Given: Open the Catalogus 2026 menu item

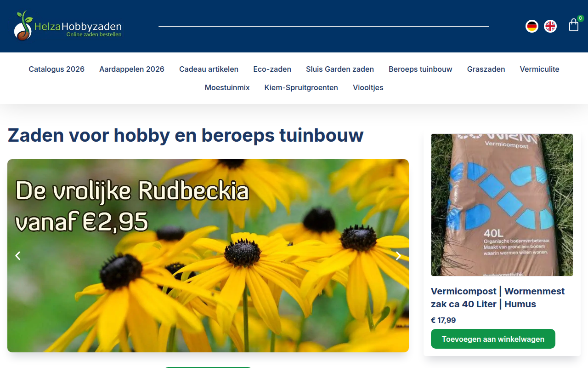Looking at the screenshot, I should [57, 69].
